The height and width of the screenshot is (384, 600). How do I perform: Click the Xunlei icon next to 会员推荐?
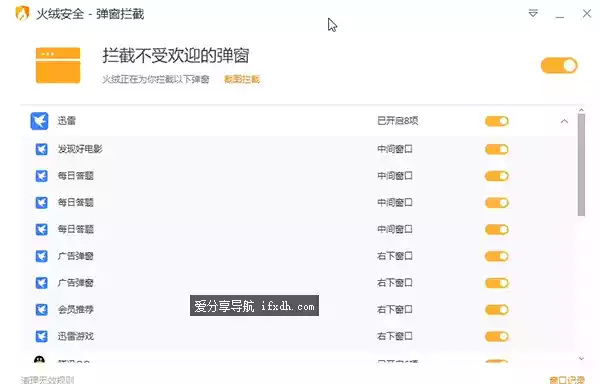tap(41, 309)
